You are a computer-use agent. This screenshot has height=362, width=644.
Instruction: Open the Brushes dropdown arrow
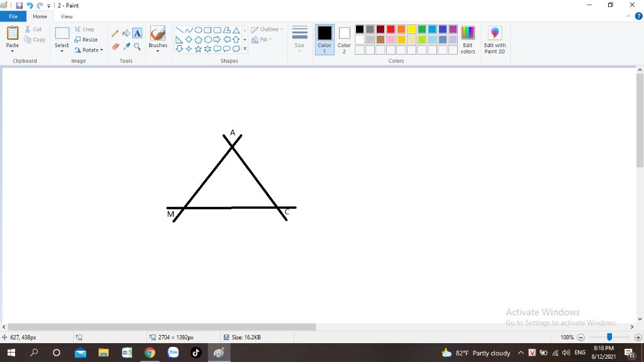pyautogui.click(x=158, y=51)
